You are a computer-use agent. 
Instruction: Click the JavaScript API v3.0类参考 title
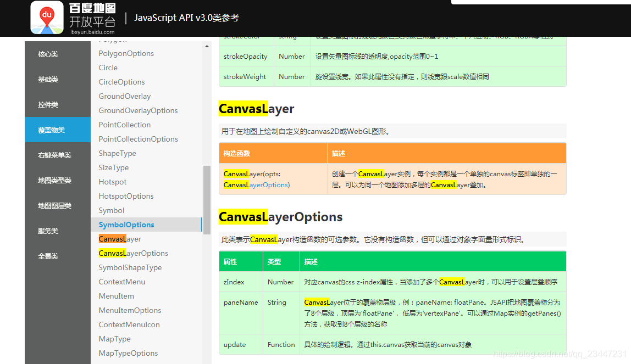(x=186, y=18)
